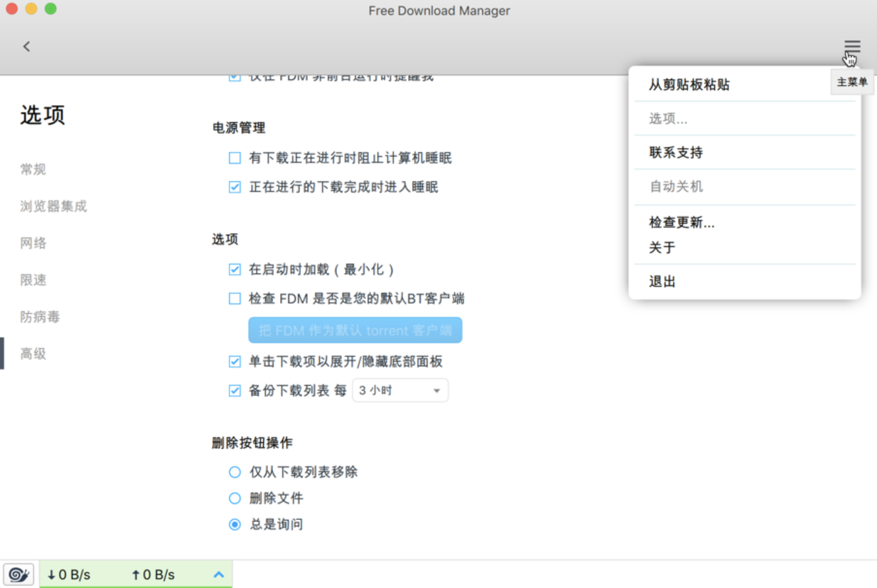Enable 有下载正在进行时阻止计算机睡眠 checkbox
This screenshot has width=877, height=588.
tap(235, 158)
